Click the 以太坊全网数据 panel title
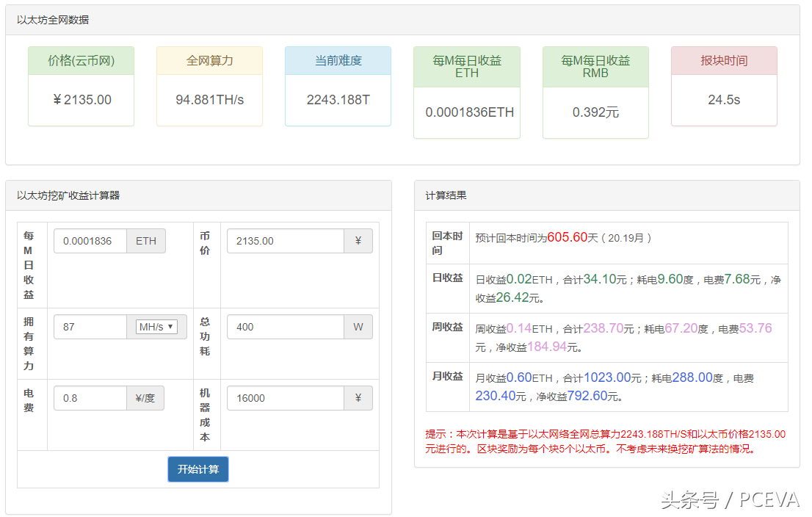812x517 pixels. tap(53, 20)
